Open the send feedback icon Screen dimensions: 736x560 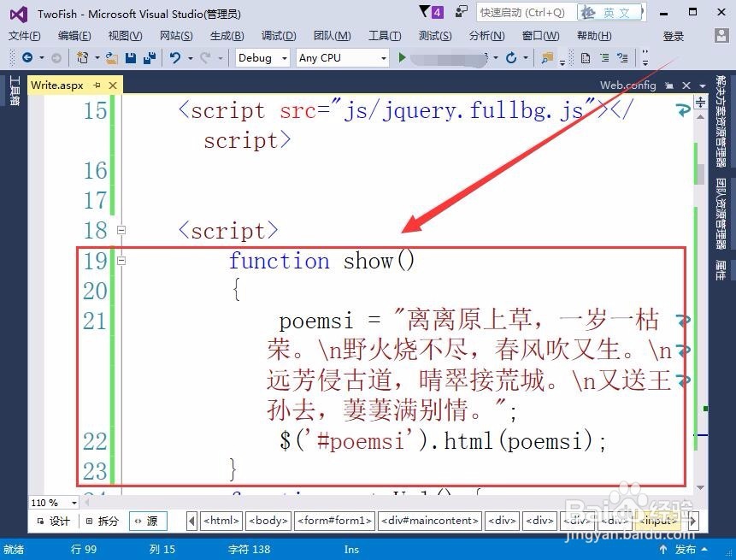click(462, 11)
